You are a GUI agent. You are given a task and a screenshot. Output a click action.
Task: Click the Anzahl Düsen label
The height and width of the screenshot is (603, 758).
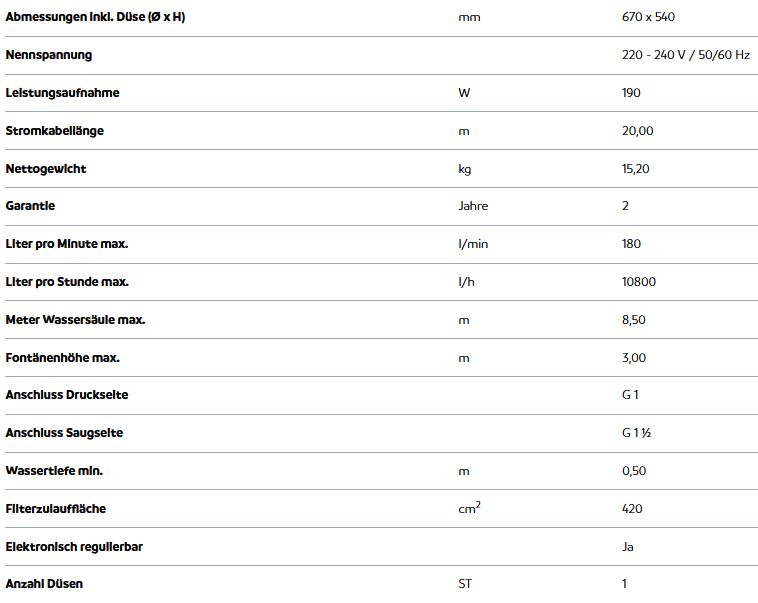click(x=44, y=584)
